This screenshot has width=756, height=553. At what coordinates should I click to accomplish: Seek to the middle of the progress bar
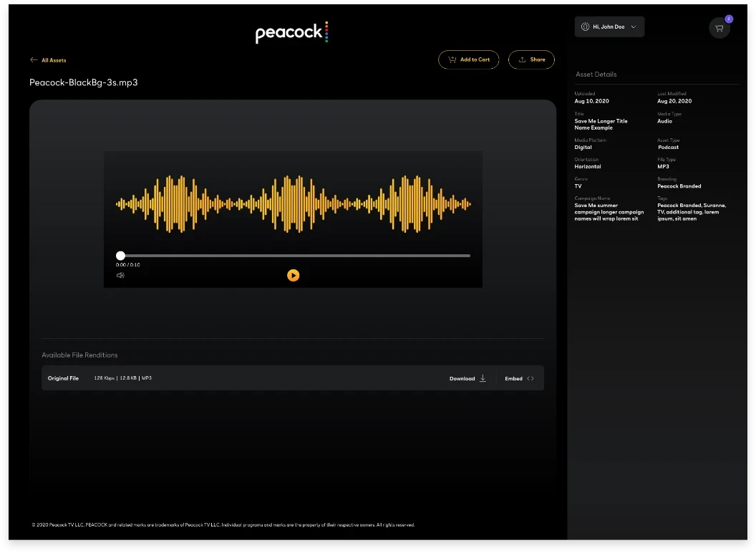(293, 256)
